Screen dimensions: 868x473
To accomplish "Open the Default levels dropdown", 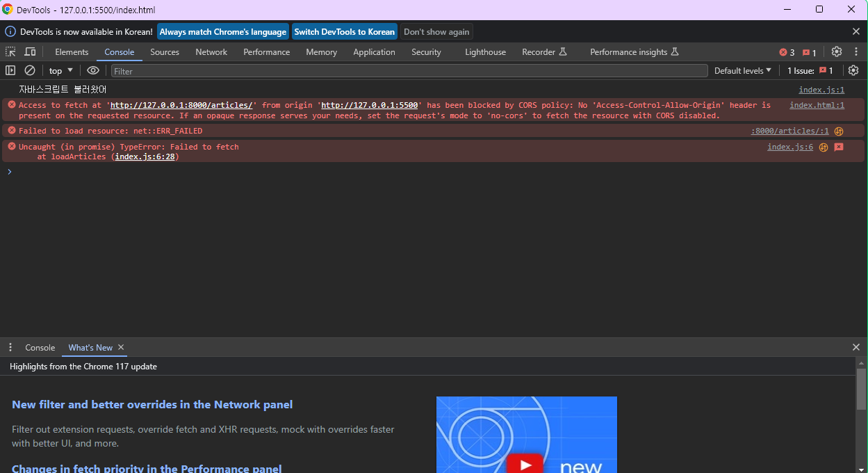I will [x=743, y=71].
